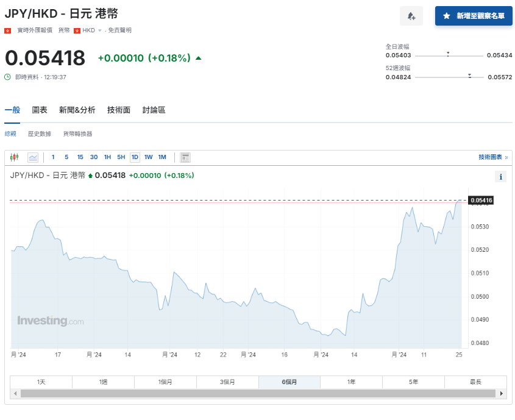Switch the interval to 1H
Viewport: 515px width, 420px height.
107,157
